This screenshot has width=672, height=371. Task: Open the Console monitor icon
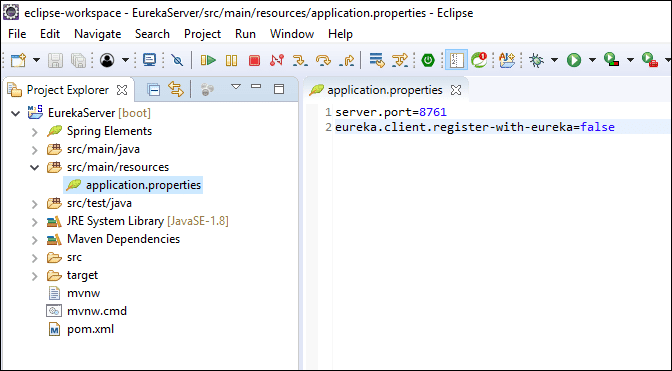150,60
